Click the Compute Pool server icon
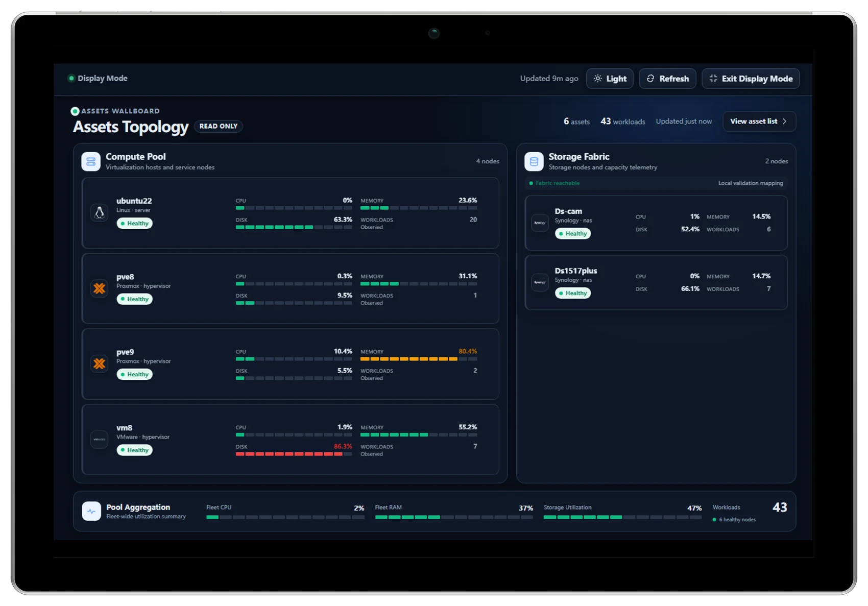868x606 pixels. 91,162
